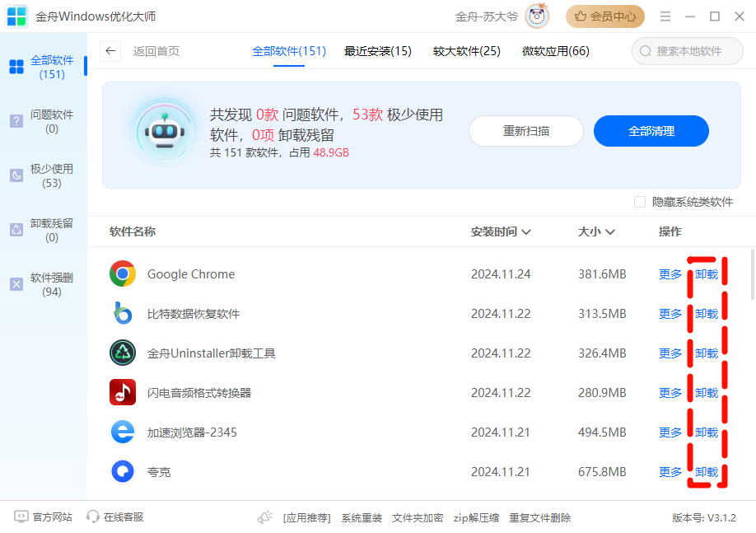The image size is (756, 533).
Task: Open the 重复文件删除 link
Action: pyautogui.click(x=540, y=517)
